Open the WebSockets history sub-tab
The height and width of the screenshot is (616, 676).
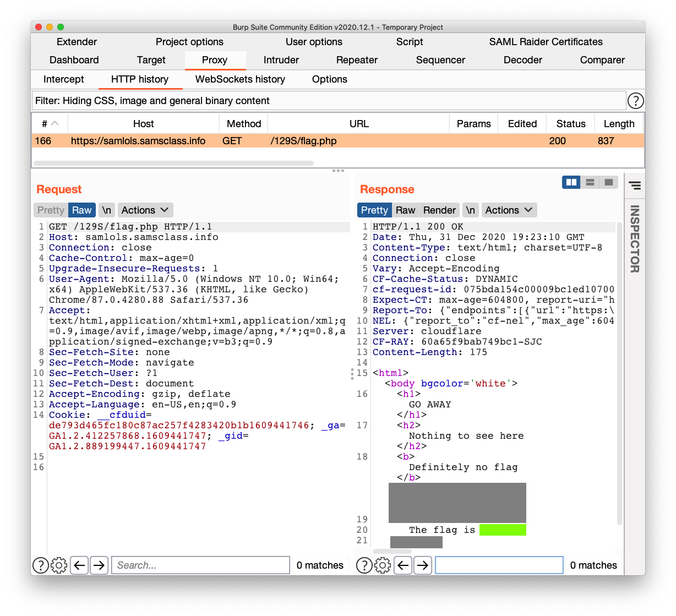240,79
